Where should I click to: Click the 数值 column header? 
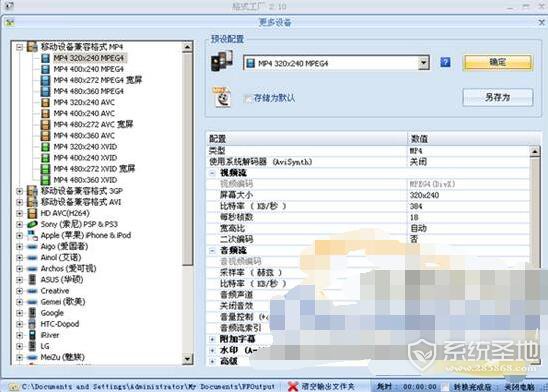click(474, 139)
